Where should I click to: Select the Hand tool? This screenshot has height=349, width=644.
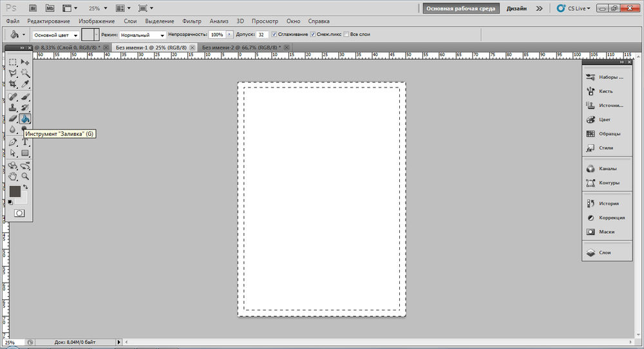tap(13, 176)
